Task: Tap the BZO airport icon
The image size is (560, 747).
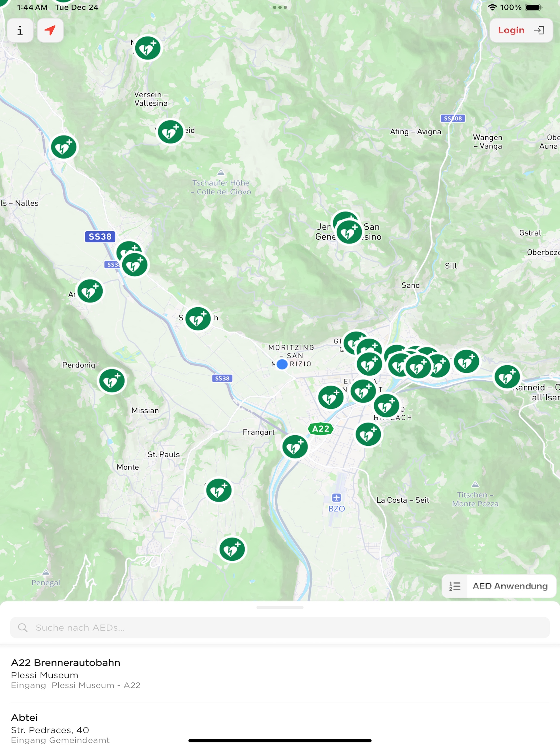Action: 336,498
